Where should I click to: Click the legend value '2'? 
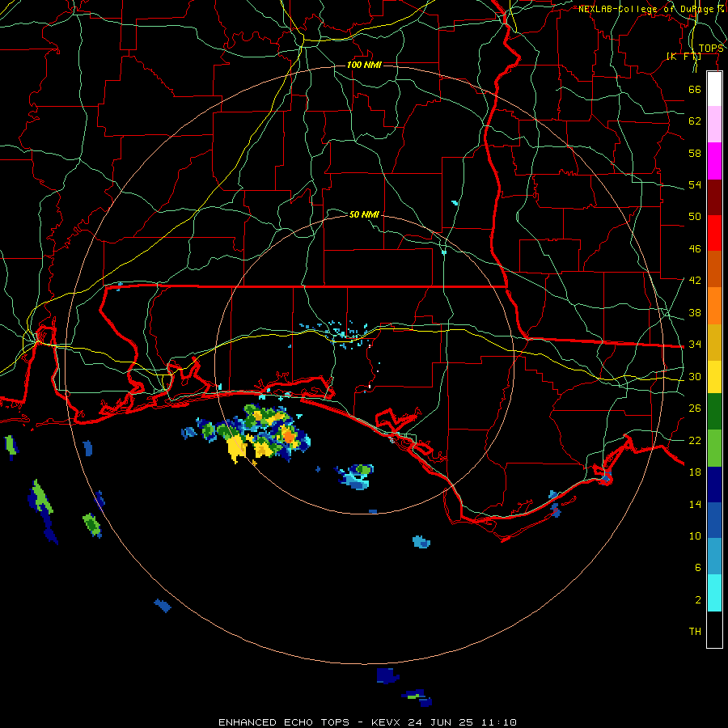click(x=698, y=600)
